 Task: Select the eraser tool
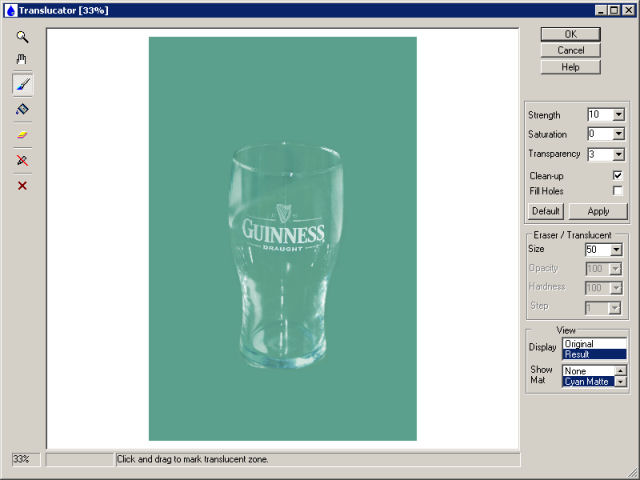coord(22,135)
